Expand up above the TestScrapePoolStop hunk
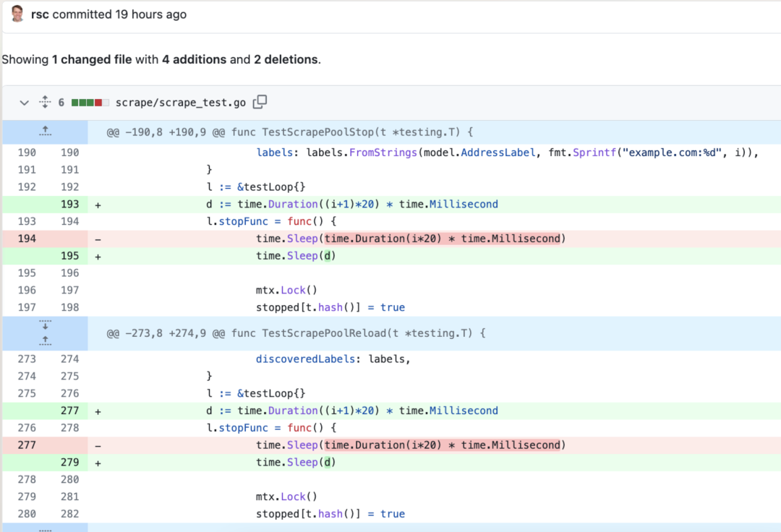Viewport: 781px width, 532px height. tap(45, 132)
